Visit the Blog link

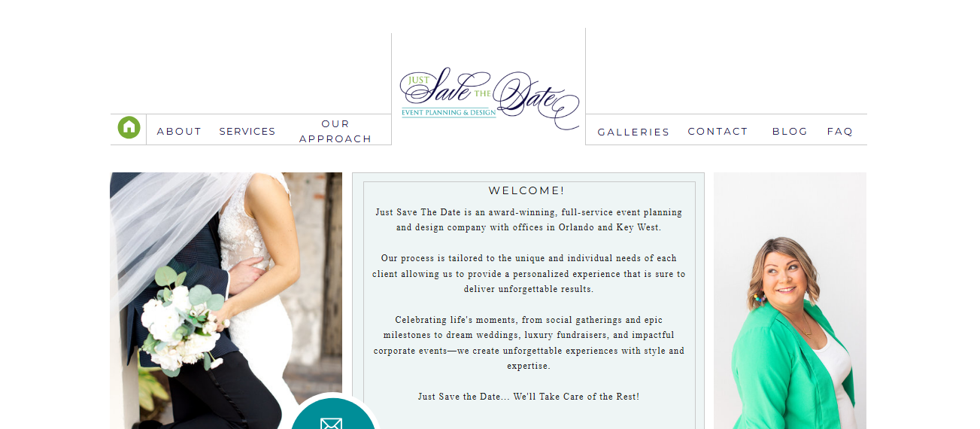790,131
